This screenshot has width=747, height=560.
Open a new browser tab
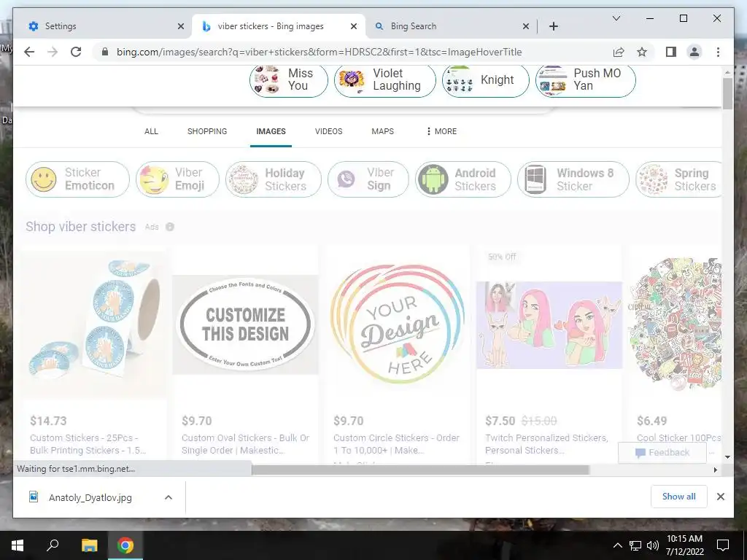553,26
